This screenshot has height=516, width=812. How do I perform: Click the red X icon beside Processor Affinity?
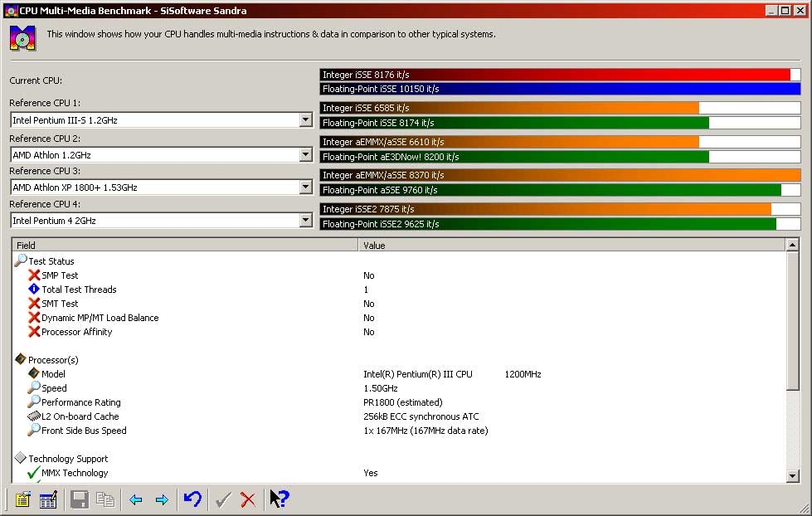[34, 332]
